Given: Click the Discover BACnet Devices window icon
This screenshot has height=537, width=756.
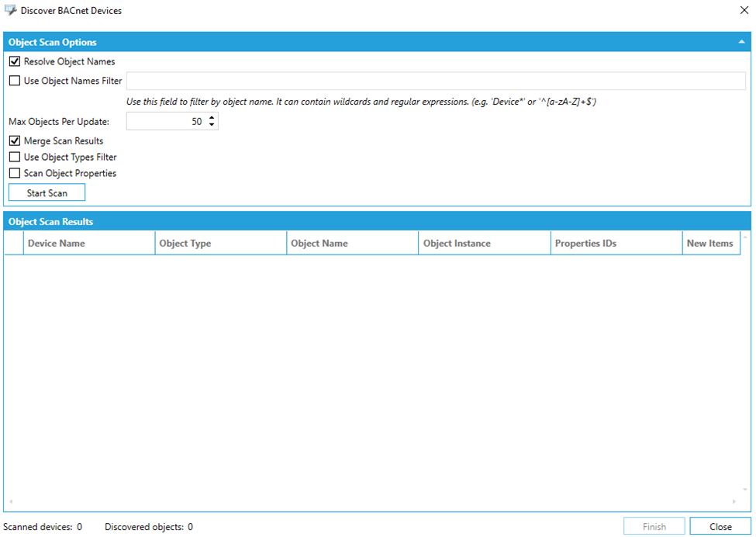Looking at the screenshot, I should tap(11, 11).
